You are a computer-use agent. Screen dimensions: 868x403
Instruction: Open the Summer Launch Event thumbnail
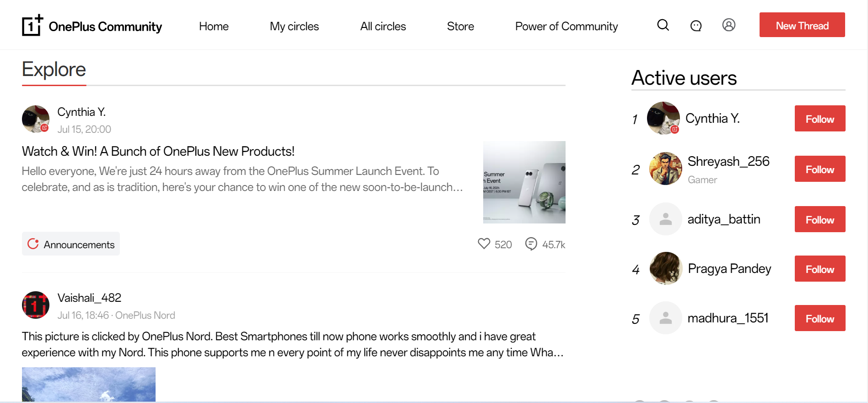point(524,182)
